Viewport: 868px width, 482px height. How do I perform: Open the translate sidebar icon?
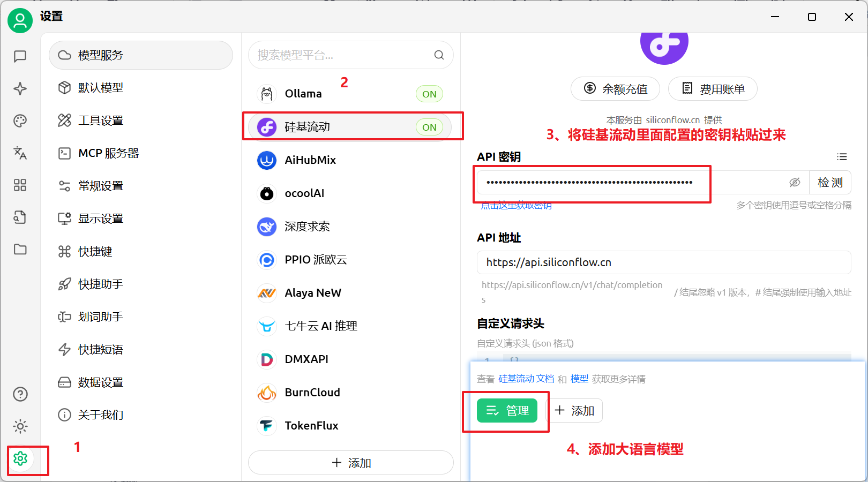click(20, 153)
